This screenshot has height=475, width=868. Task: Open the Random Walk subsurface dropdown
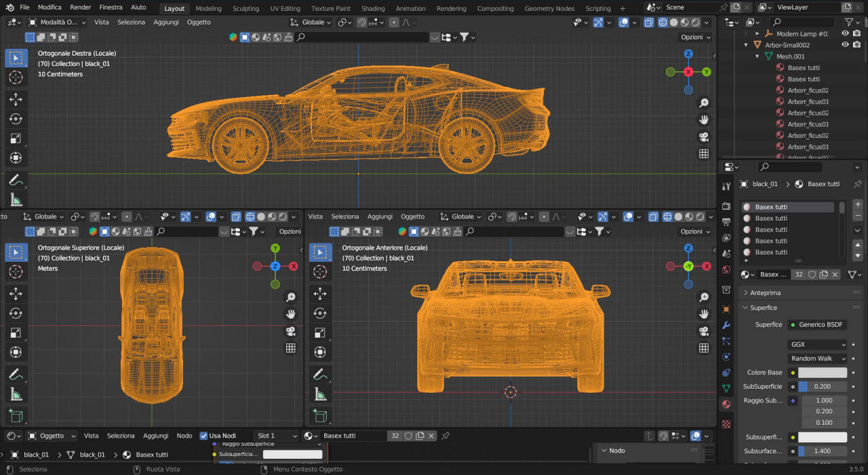coord(818,358)
